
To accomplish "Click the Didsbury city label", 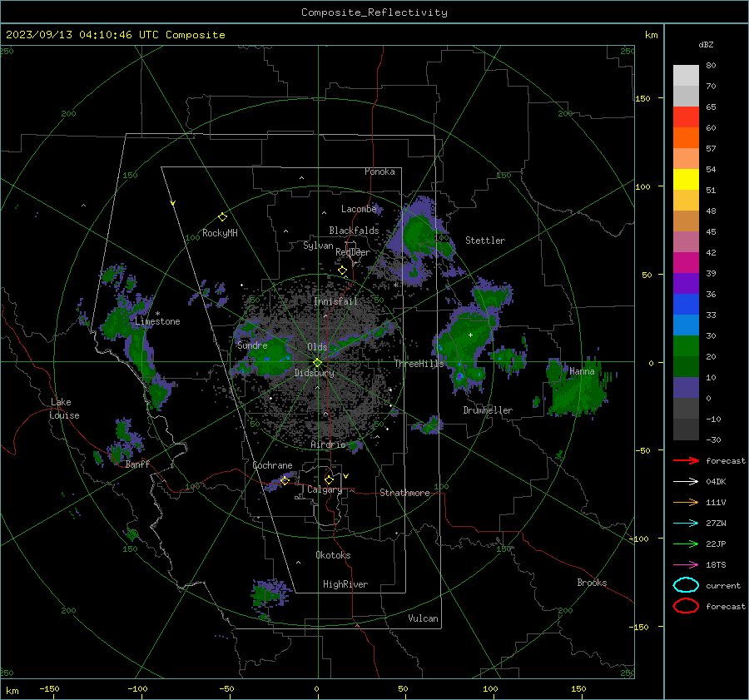I will pos(315,373).
